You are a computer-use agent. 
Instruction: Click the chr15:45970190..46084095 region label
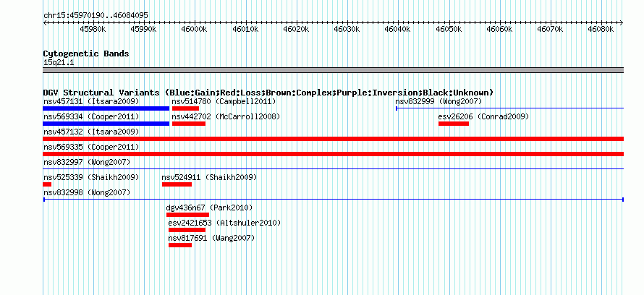[96, 16]
